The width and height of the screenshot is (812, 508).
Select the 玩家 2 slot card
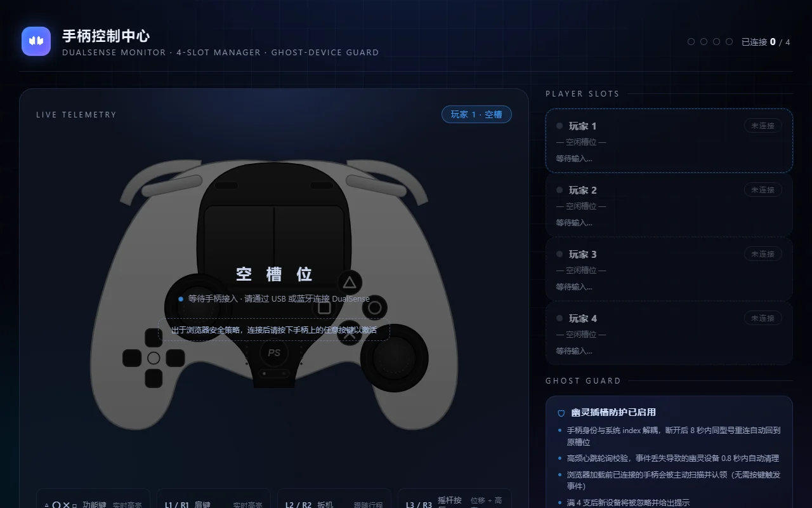click(x=669, y=205)
